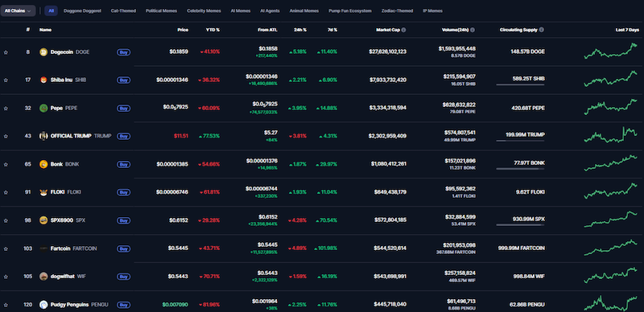Image resolution: width=644 pixels, height=312 pixels.
Task: Click the FLOKI coin logo
Action: click(43, 192)
